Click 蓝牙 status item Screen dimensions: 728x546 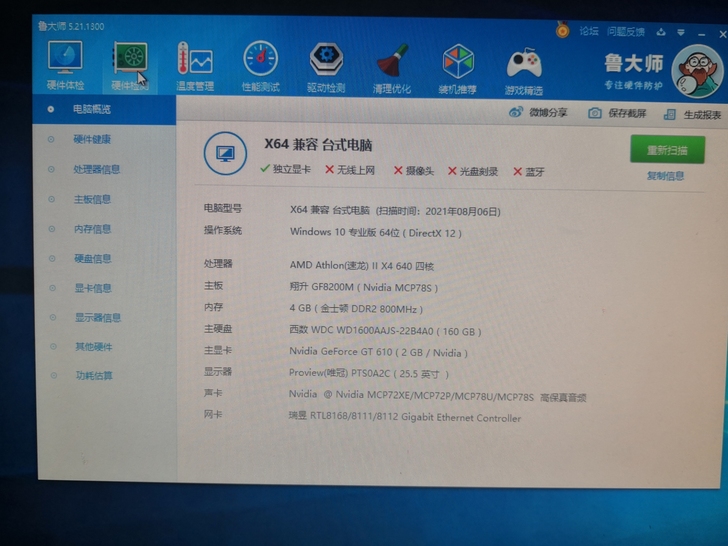[x=529, y=172]
